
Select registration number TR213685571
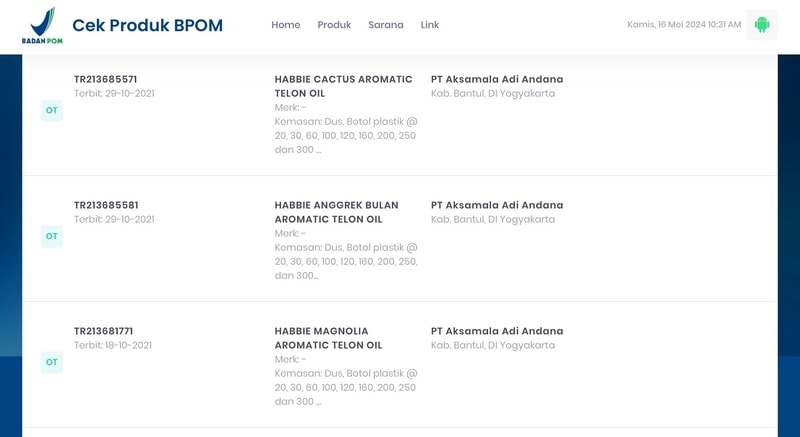click(106, 80)
